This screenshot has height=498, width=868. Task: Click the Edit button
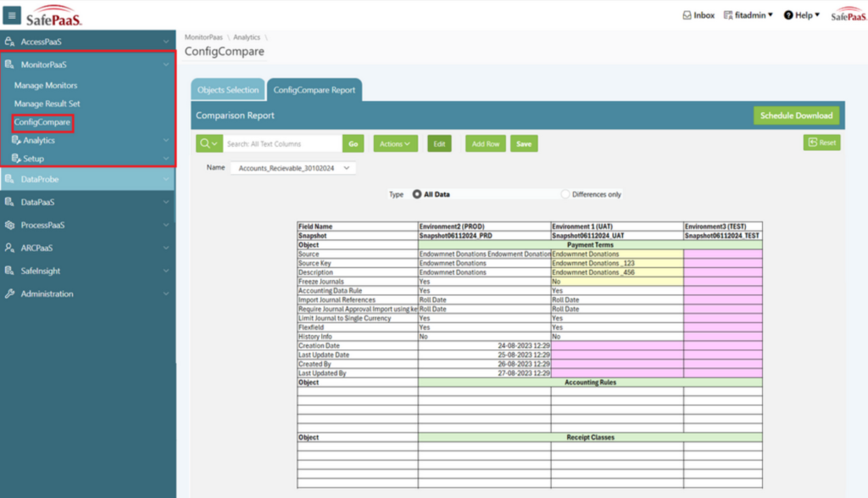tap(440, 143)
